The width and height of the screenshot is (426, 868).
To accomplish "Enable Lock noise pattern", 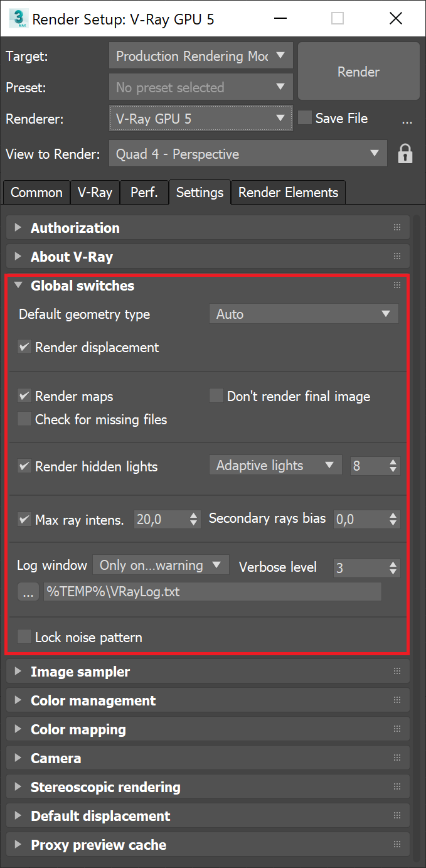I will point(24,636).
